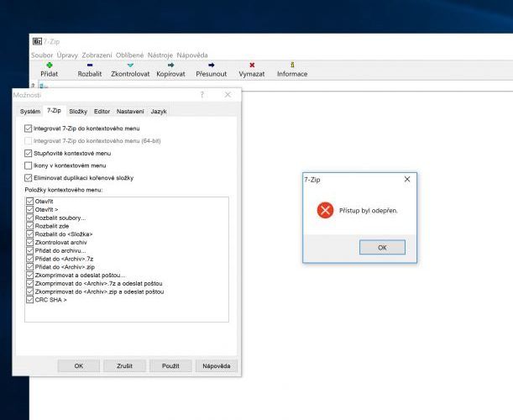Toggle Eliminovat duplikaci kořenové složky
The width and height of the screenshot is (513, 420).
coord(29,178)
